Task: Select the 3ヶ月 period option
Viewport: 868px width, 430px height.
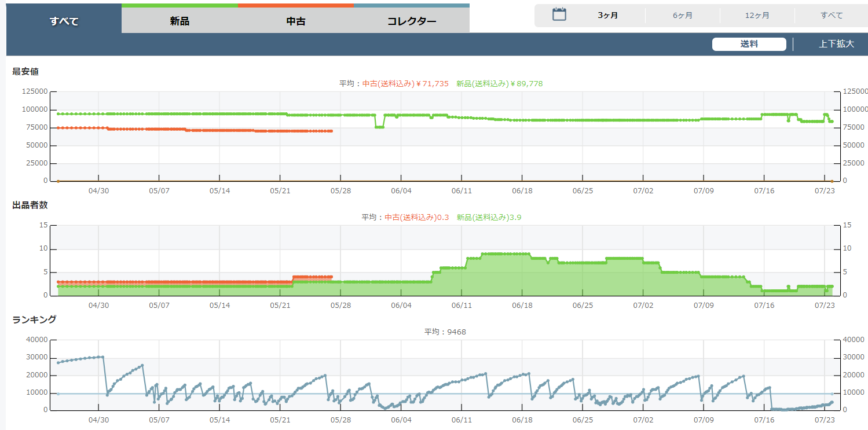Action: [x=607, y=16]
